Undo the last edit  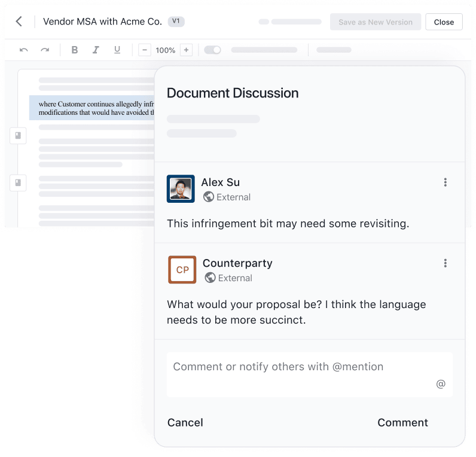pos(24,50)
